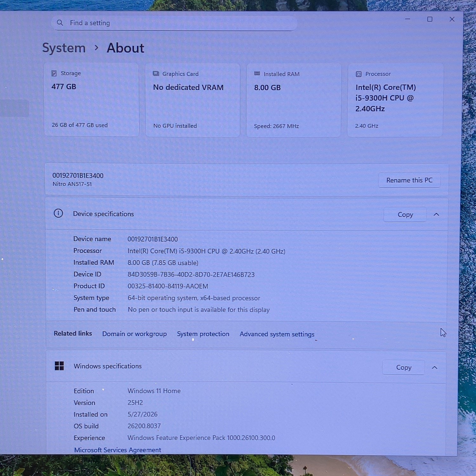476x476 pixels.
Task: Click the Windows 11 Home edition value
Action: coord(154,391)
